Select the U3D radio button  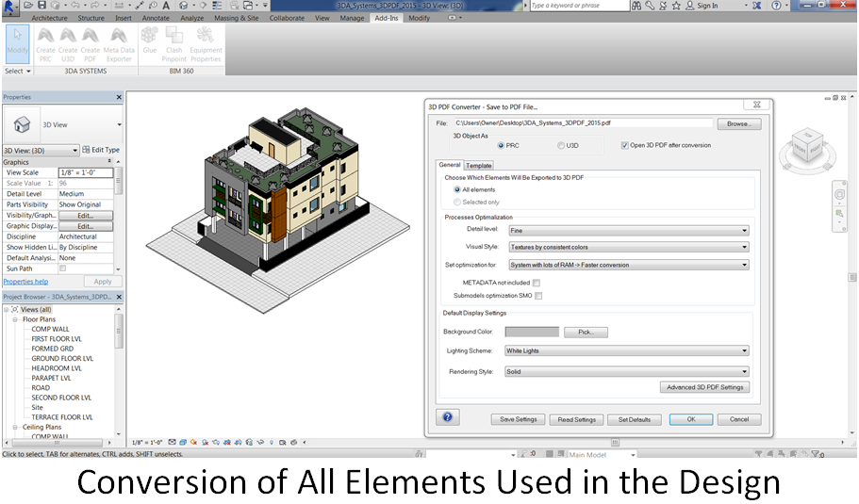[x=561, y=146]
